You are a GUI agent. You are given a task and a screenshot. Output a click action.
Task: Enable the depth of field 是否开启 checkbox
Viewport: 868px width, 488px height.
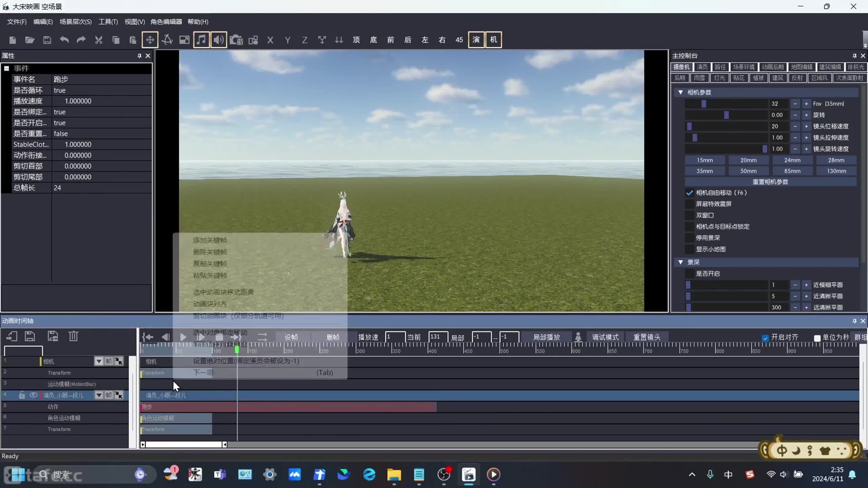(689, 273)
